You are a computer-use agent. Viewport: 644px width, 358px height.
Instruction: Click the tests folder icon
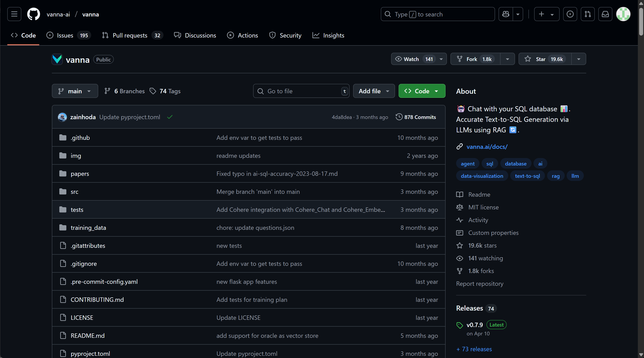click(63, 210)
